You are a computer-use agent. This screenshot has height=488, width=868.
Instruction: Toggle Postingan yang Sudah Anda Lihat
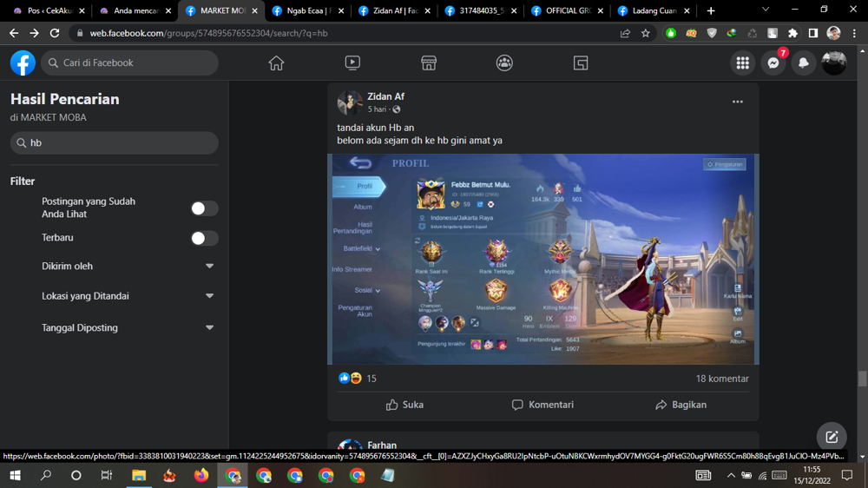point(204,208)
